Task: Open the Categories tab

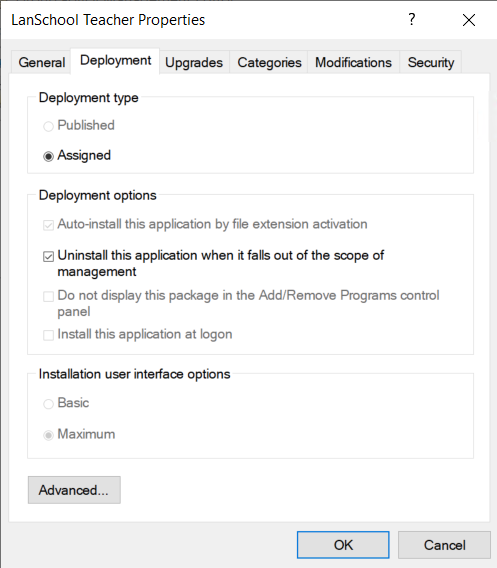Action: 269,62
